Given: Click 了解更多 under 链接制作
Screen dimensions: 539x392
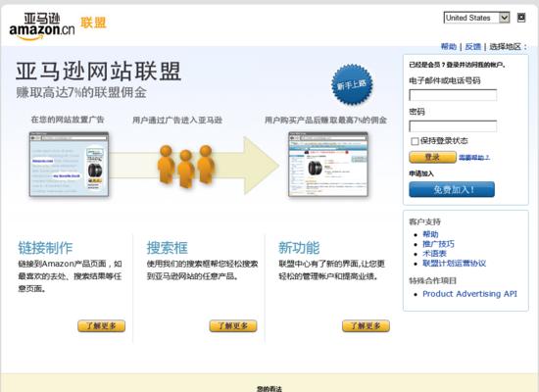Looking at the screenshot, I should [x=101, y=325].
